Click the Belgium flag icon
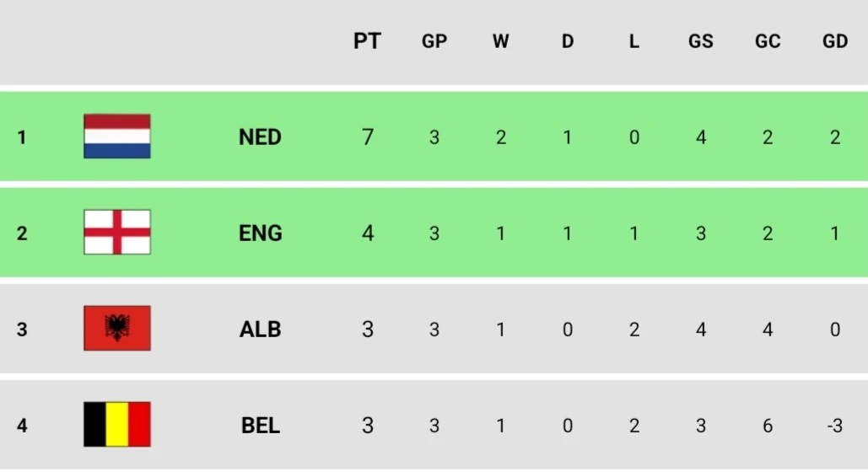The height and width of the screenshot is (472, 868). pyautogui.click(x=117, y=425)
